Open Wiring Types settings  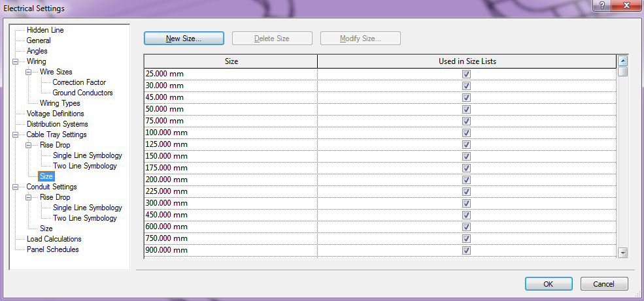60,103
